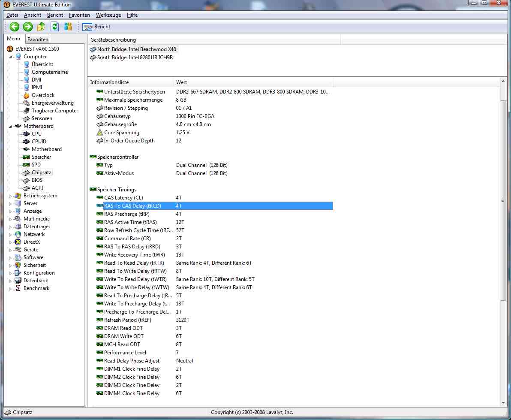Click the CPUID chip icon

click(27, 142)
